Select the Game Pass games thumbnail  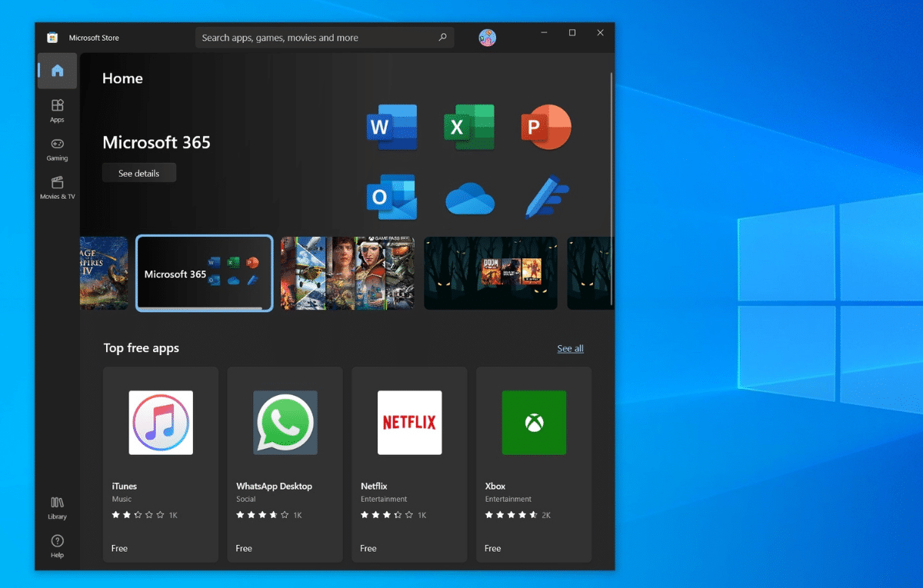tap(348, 274)
